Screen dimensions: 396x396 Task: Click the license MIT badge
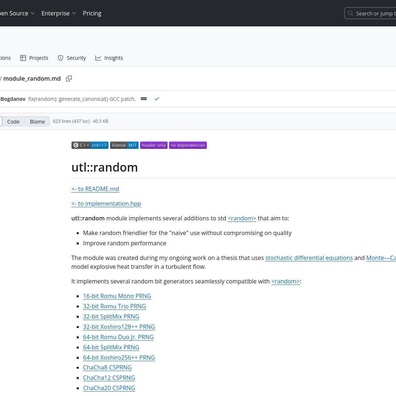pos(124,145)
